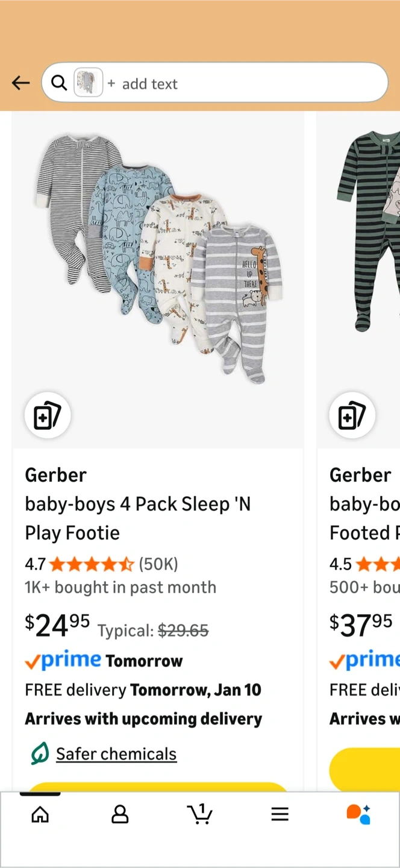The image size is (400, 868).
Task: Open the shopping cart
Action: point(200,815)
